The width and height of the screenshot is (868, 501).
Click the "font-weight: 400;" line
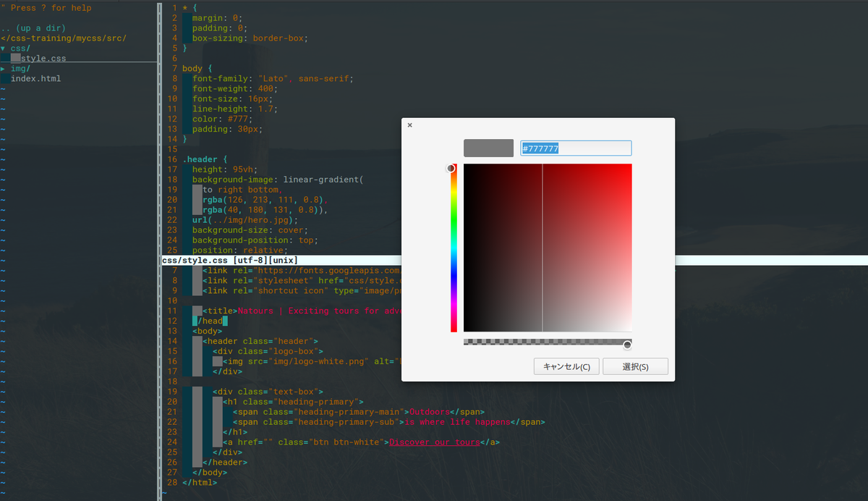(235, 89)
